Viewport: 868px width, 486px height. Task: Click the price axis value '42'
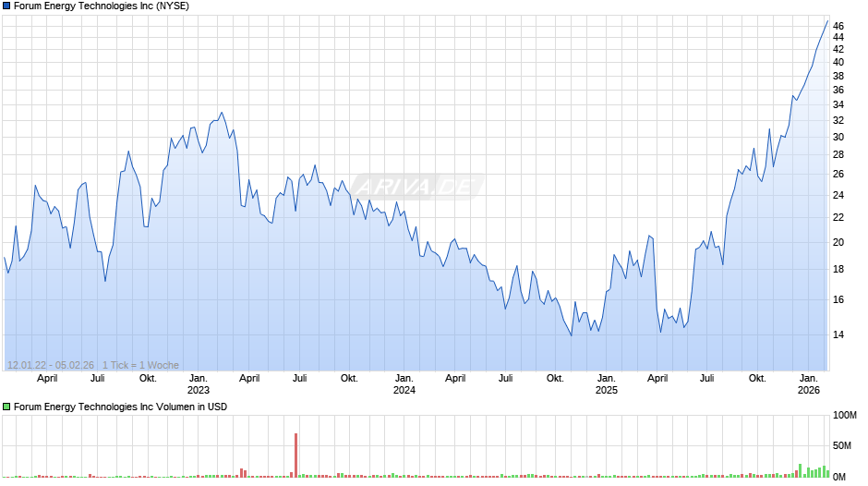838,49
